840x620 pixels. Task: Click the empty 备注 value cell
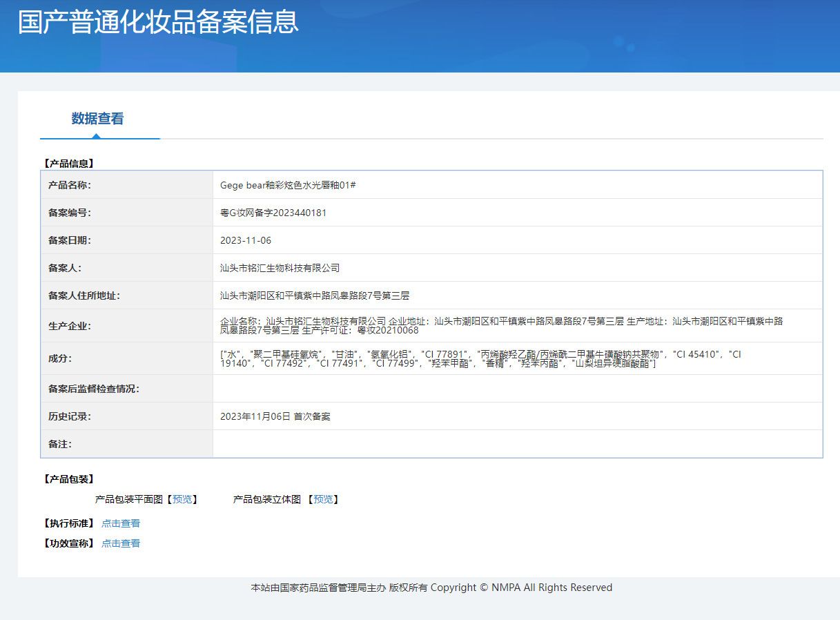point(517,444)
